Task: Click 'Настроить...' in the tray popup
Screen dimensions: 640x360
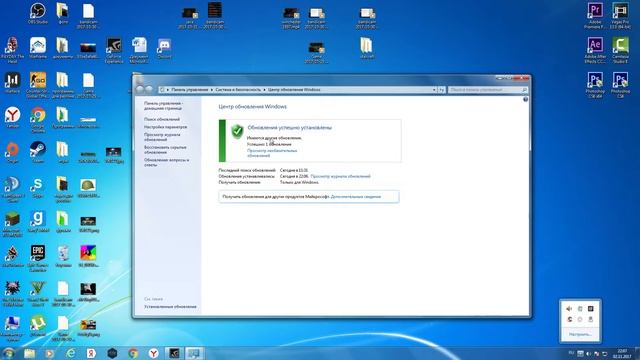Action: click(580, 334)
